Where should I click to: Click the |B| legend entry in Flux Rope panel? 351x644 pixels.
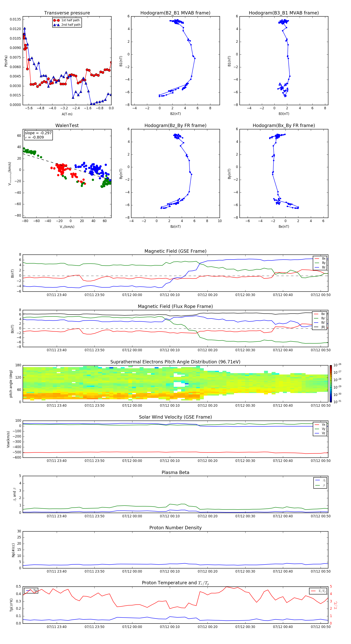click(320, 327)
